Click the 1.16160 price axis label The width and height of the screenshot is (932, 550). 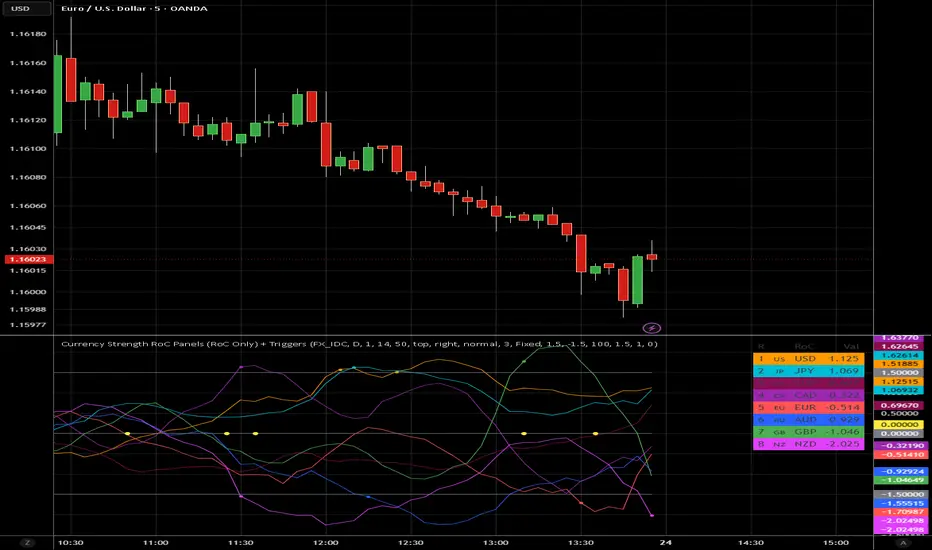(28, 63)
